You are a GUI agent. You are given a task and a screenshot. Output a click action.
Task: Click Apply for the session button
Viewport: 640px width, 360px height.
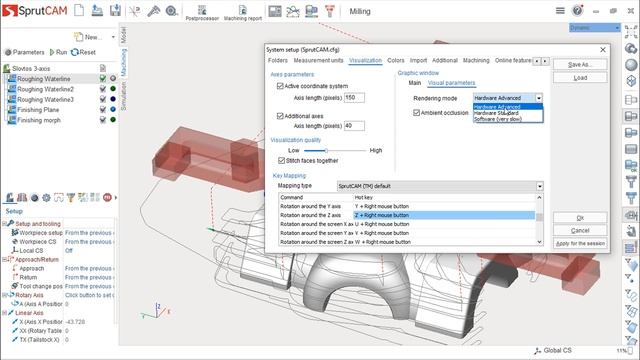click(x=580, y=243)
